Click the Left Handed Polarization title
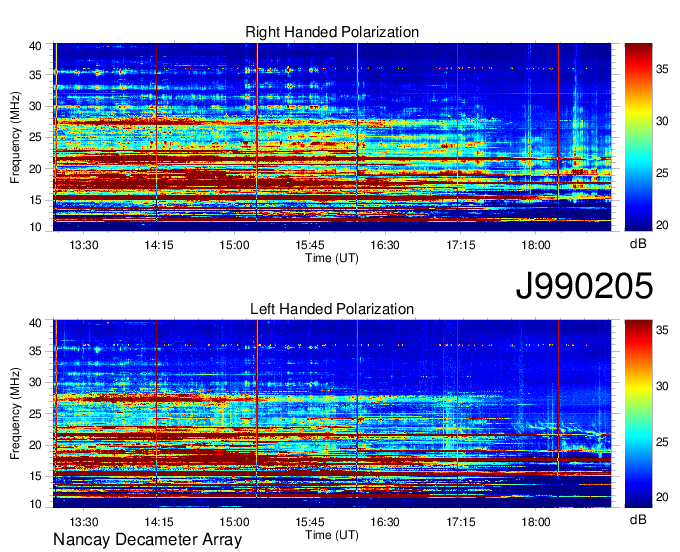Viewport: 680px width, 552px height. click(x=332, y=309)
